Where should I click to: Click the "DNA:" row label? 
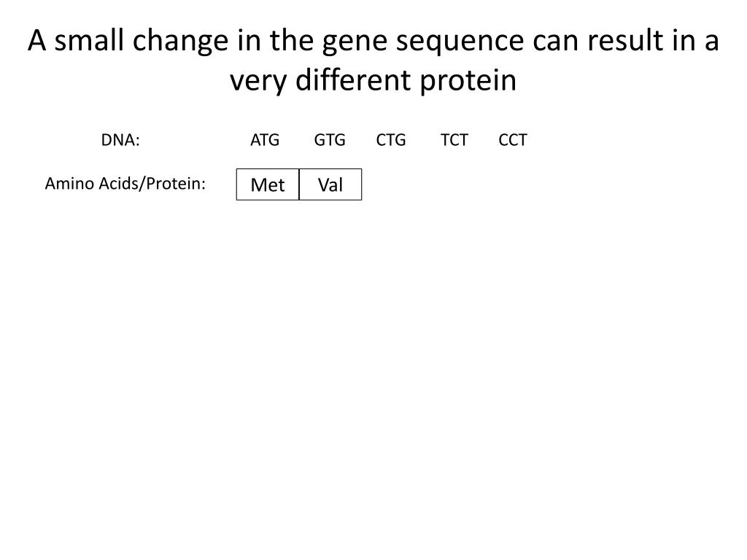120,140
